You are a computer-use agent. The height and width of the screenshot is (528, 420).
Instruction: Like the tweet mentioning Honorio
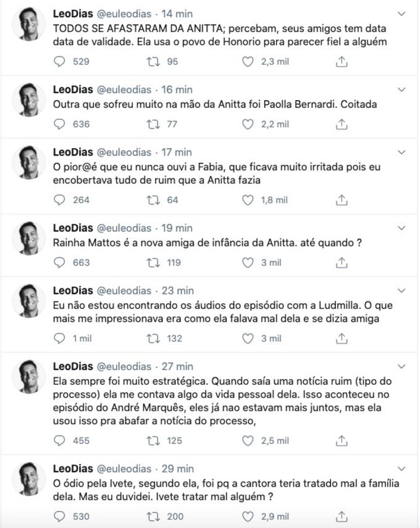tap(249, 61)
